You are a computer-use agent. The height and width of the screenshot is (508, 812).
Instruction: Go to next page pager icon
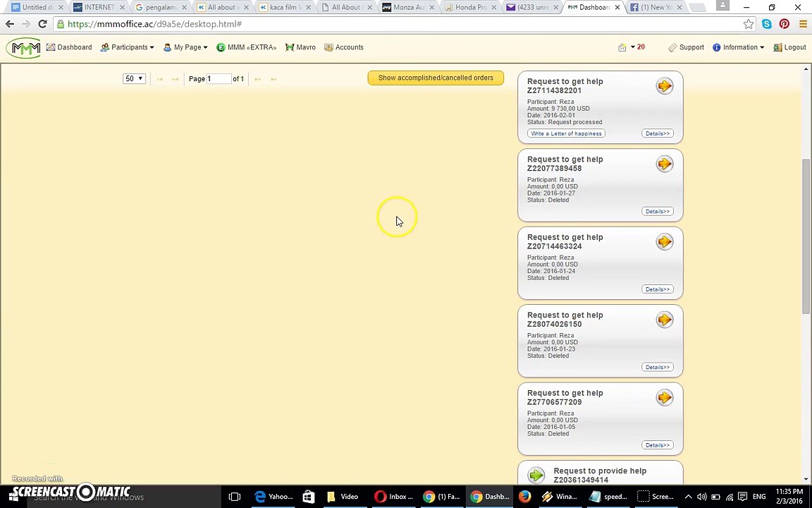[x=258, y=79]
